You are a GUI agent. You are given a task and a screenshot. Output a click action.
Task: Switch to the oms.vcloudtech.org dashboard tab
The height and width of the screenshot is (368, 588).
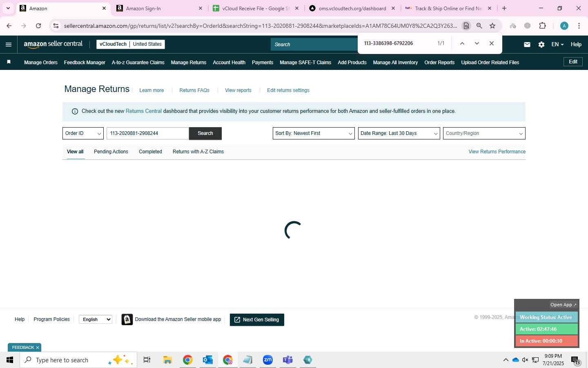pos(352,8)
